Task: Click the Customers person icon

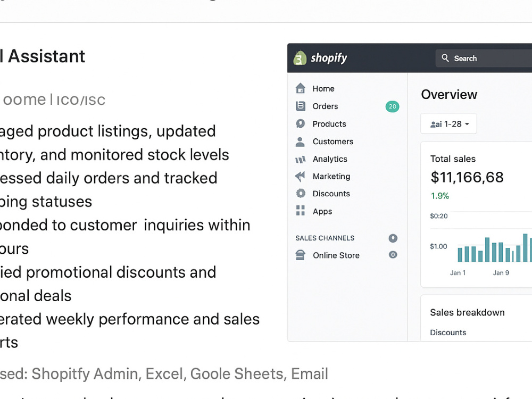Action: 300,142
